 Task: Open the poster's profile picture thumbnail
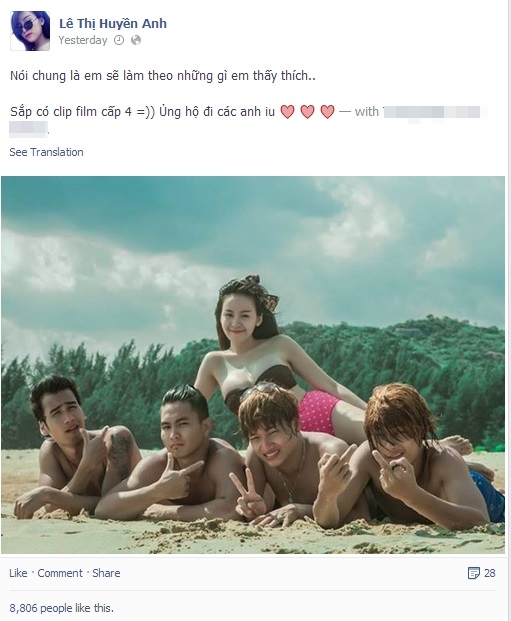(30, 31)
